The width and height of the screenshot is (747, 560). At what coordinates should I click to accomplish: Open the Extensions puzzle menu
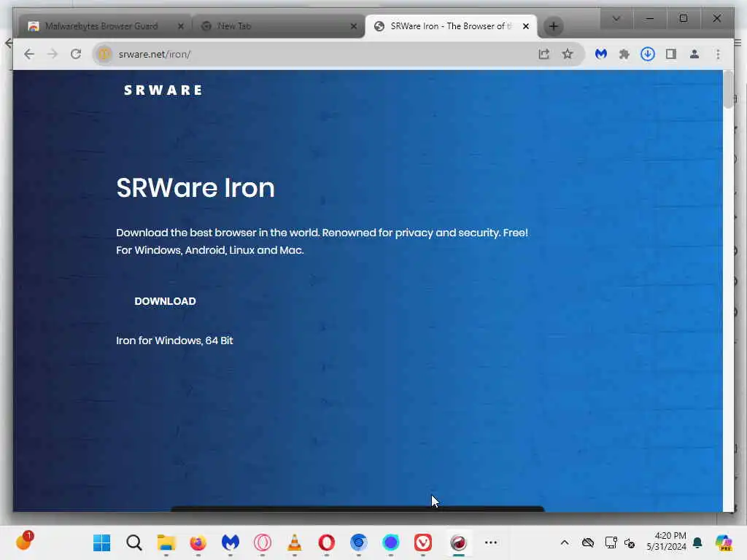tap(624, 54)
